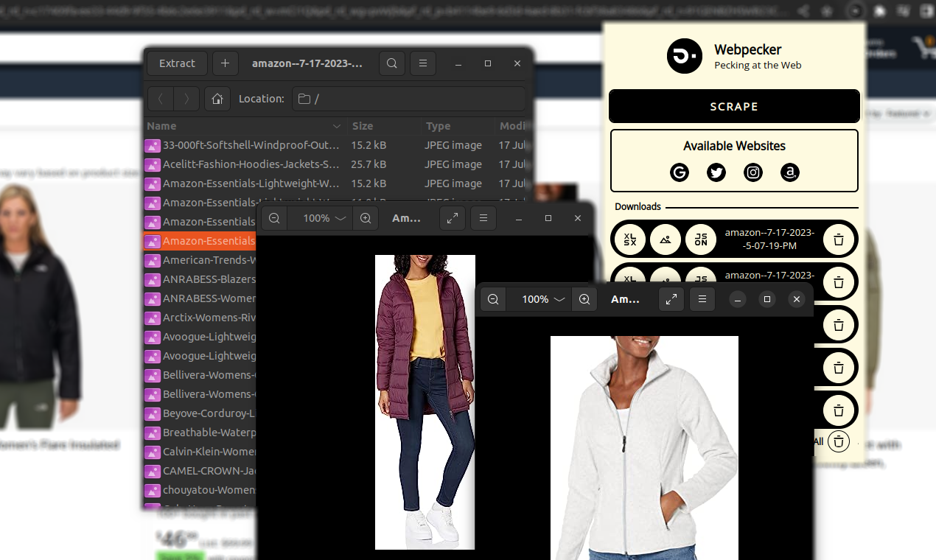Image resolution: width=936 pixels, height=560 pixels.
Task: Go back in archive manager
Action: (x=161, y=99)
